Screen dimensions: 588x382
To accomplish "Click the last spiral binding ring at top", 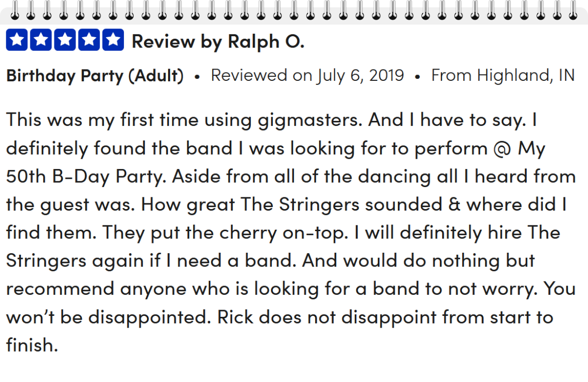I will (573, 10).
